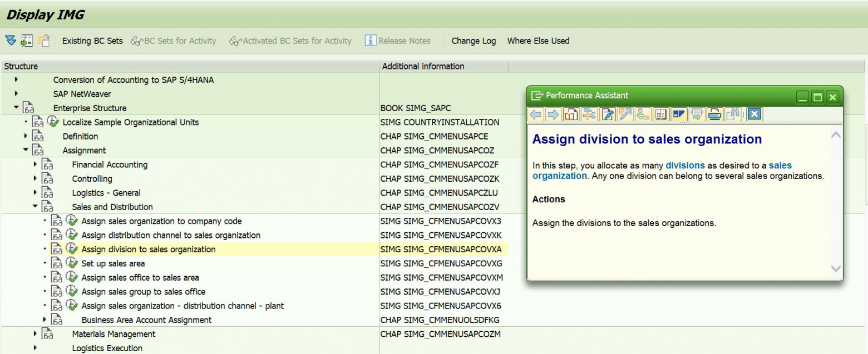Open Existing BC Sets

tap(92, 41)
